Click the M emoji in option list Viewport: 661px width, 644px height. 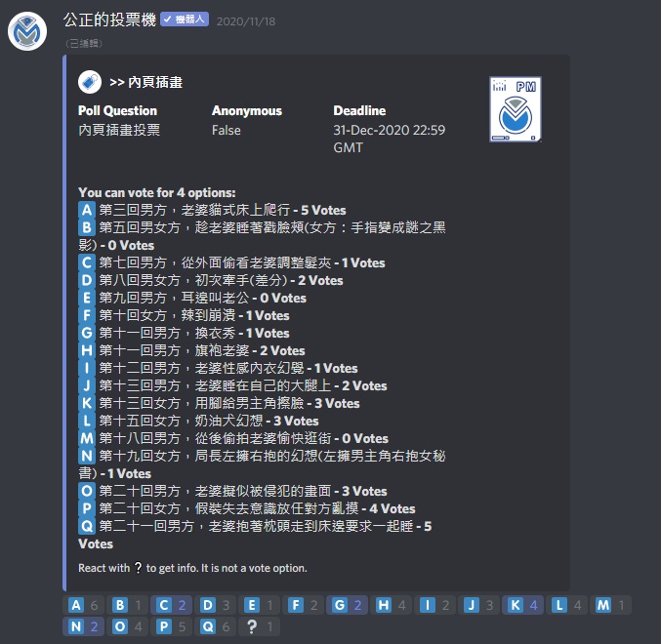[x=87, y=438]
